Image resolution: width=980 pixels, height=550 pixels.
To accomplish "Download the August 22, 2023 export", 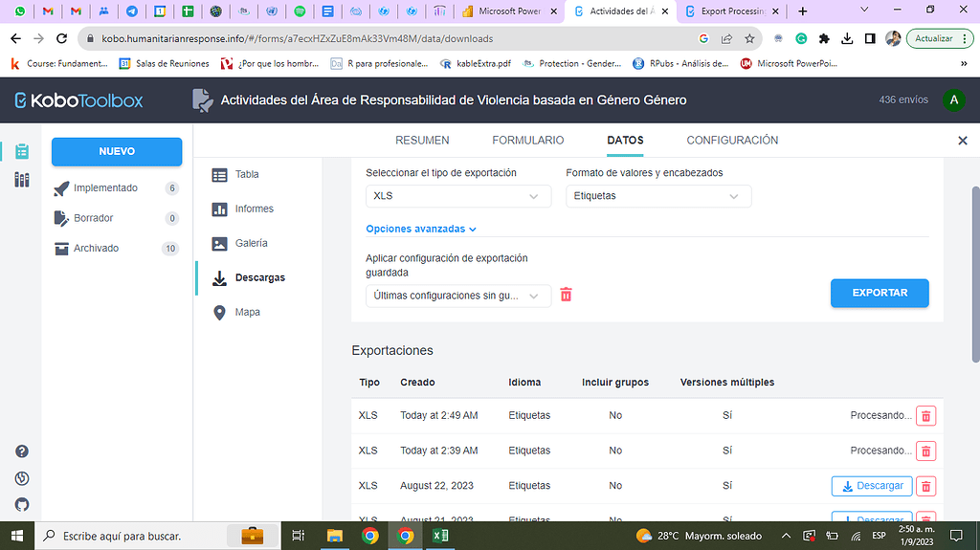I will click(871, 486).
